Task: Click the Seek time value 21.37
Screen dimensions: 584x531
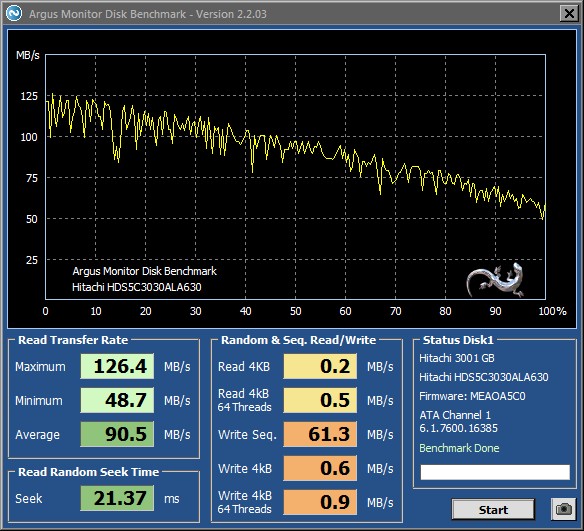Action: coord(117,498)
